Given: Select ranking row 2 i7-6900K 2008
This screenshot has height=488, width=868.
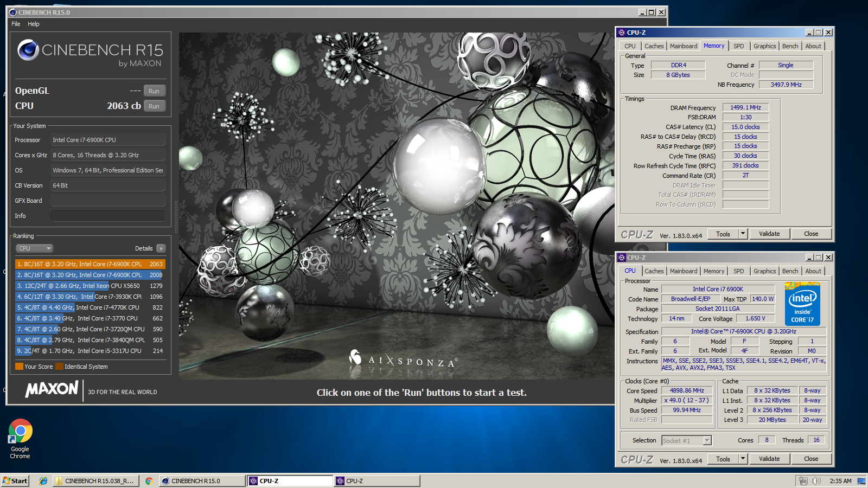Looking at the screenshot, I should click(90, 275).
